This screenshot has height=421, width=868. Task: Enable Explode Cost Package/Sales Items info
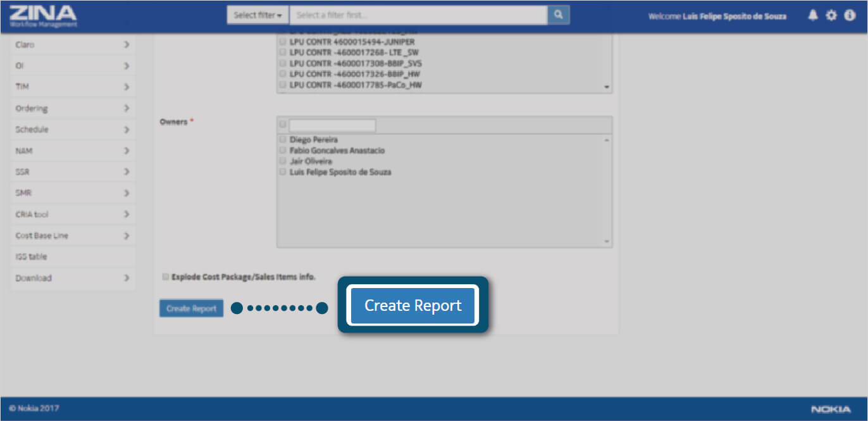(x=166, y=277)
